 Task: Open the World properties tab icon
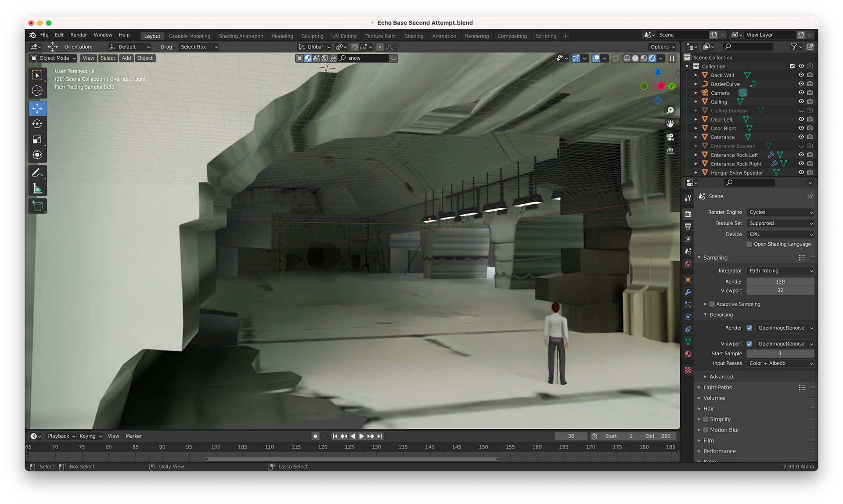click(688, 264)
